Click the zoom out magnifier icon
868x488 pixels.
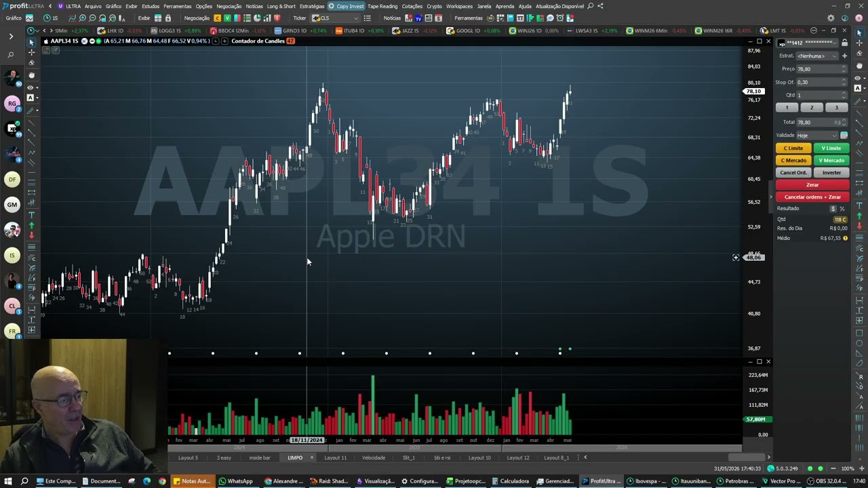click(92, 18)
